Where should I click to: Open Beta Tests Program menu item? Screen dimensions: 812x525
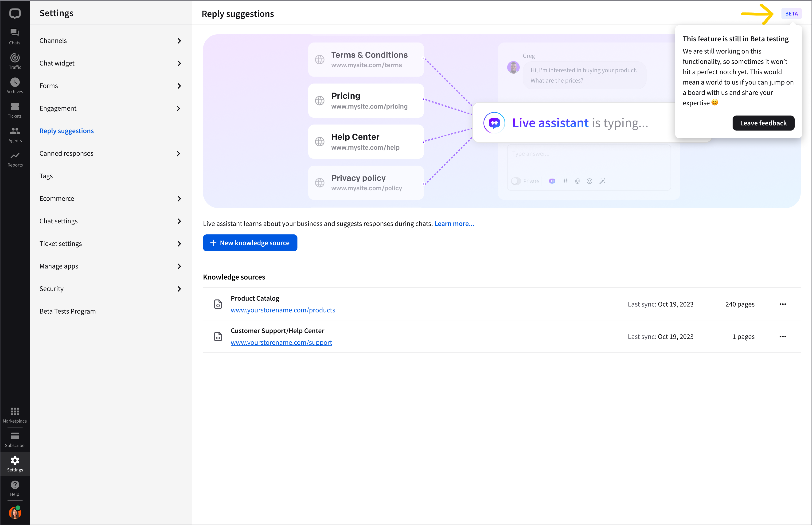click(x=67, y=311)
